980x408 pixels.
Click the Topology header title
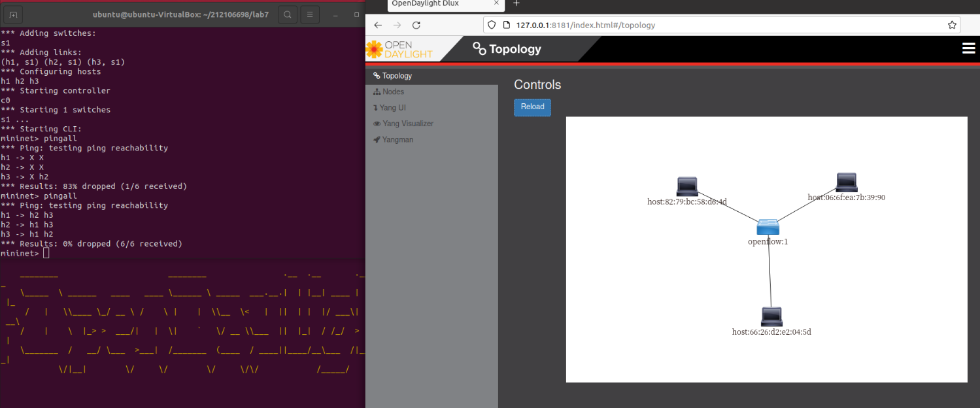507,49
